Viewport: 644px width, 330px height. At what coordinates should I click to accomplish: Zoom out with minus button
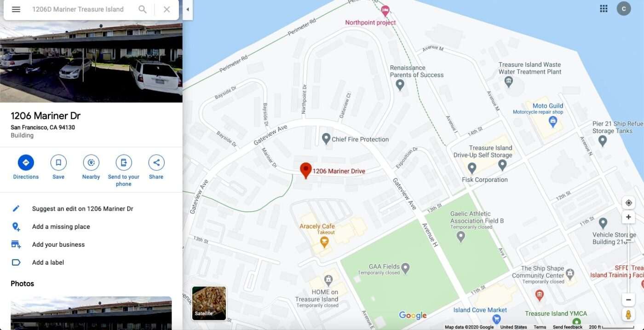pyautogui.click(x=628, y=300)
